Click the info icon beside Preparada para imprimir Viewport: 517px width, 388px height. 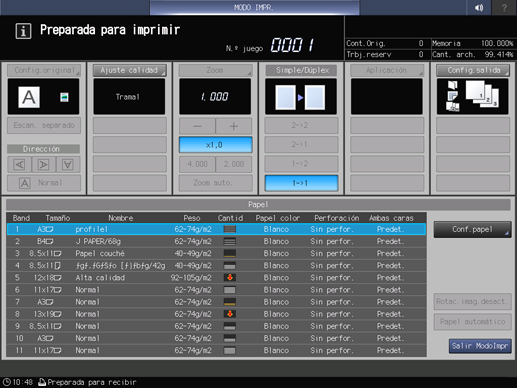pyautogui.click(x=23, y=31)
